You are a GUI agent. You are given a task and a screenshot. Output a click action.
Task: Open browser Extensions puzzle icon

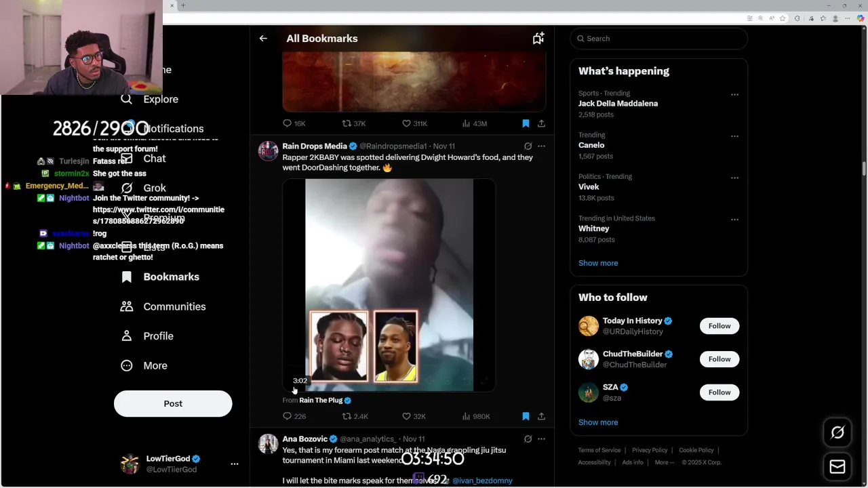point(797,18)
